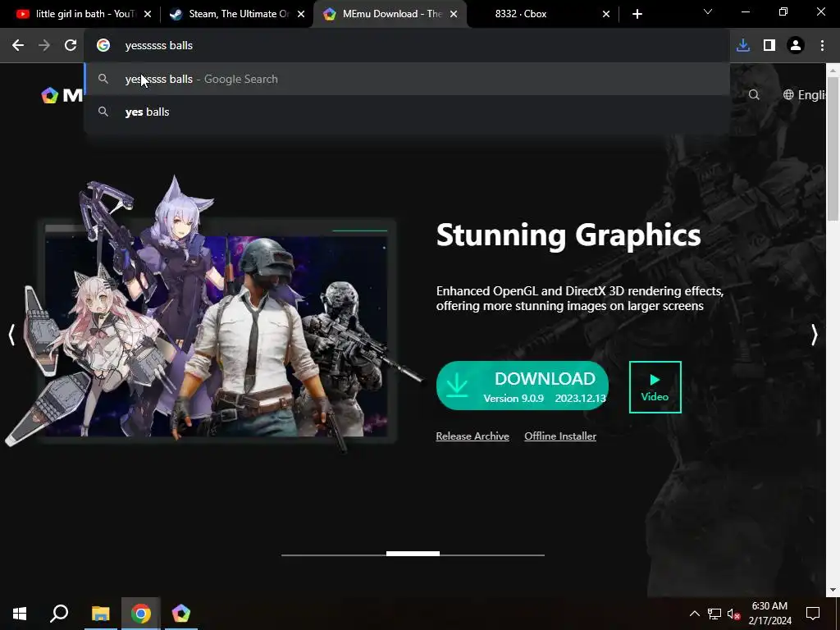The image size is (840, 630).
Task: Click into the address bar text
Action: click(x=158, y=46)
